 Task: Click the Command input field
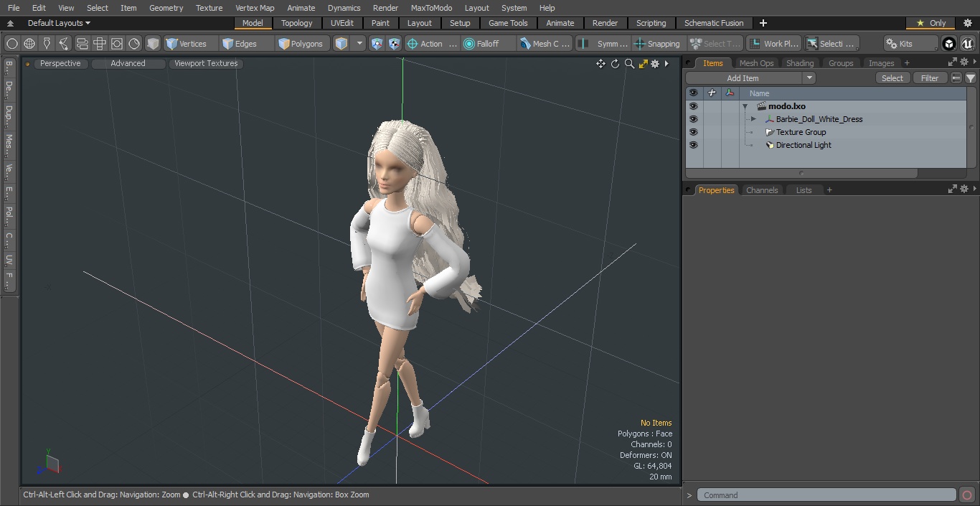coord(826,495)
